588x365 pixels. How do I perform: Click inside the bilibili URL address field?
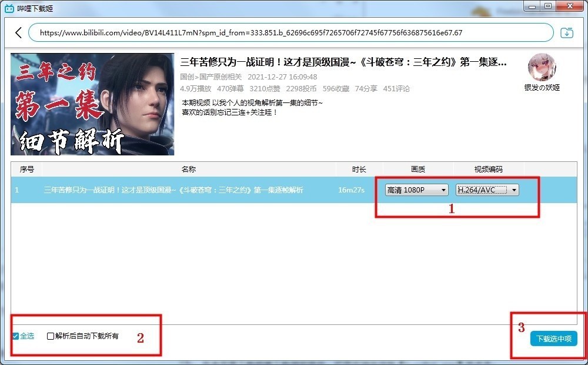tap(291, 32)
